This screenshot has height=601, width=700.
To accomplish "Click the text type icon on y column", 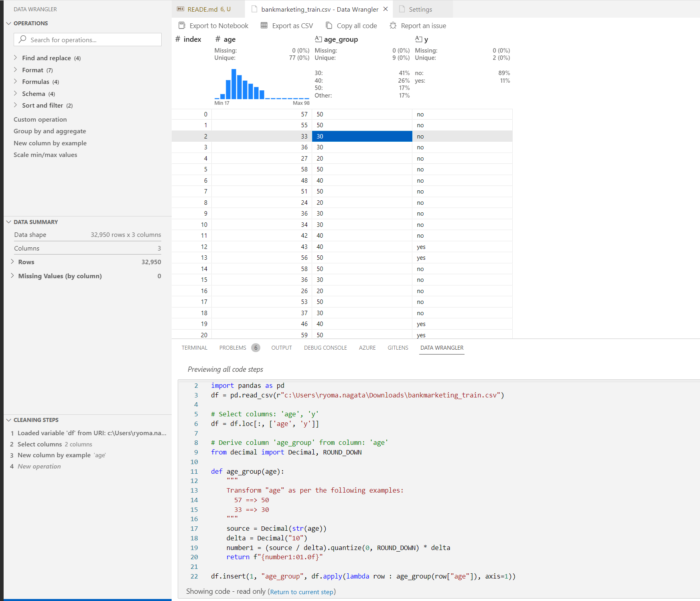I will [x=418, y=39].
